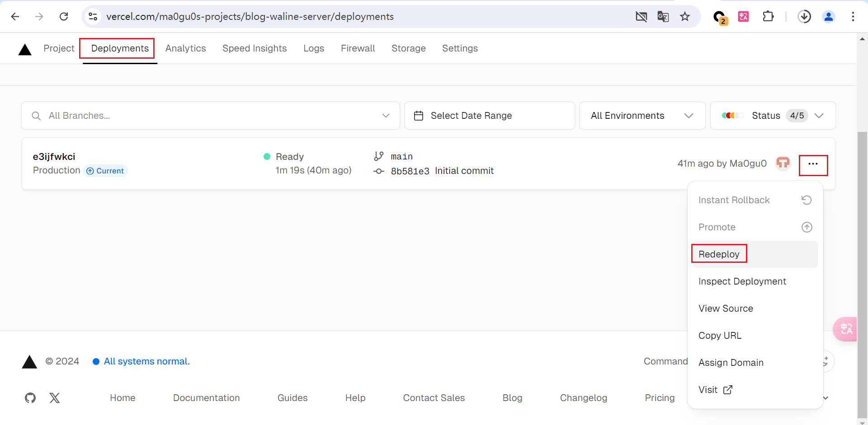The width and height of the screenshot is (868, 425).
Task: Open the Firewall tab
Action: click(x=358, y=48)
